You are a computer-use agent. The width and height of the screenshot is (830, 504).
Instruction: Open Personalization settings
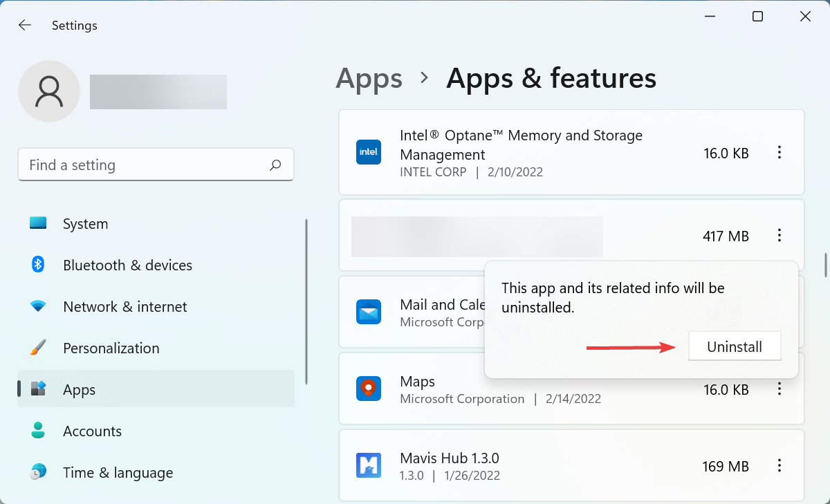point(156,348)
